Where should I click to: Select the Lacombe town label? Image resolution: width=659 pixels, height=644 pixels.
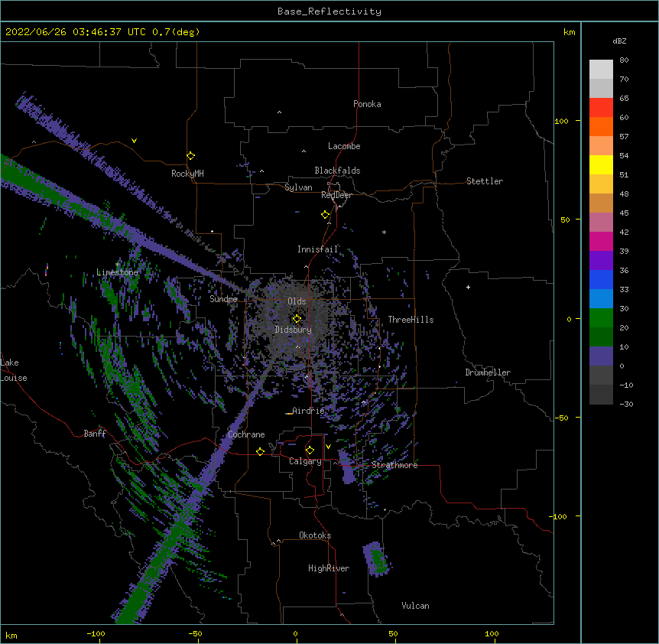(x=344, y=146)
